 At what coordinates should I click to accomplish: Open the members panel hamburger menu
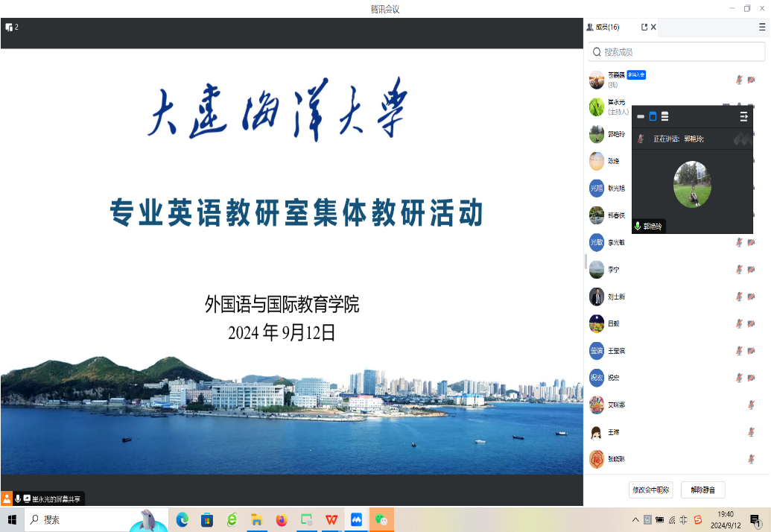(761, 28)
